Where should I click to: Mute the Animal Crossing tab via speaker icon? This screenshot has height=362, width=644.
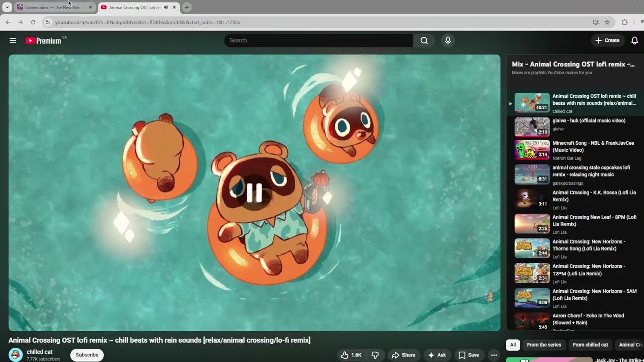(x=166, y=7)
